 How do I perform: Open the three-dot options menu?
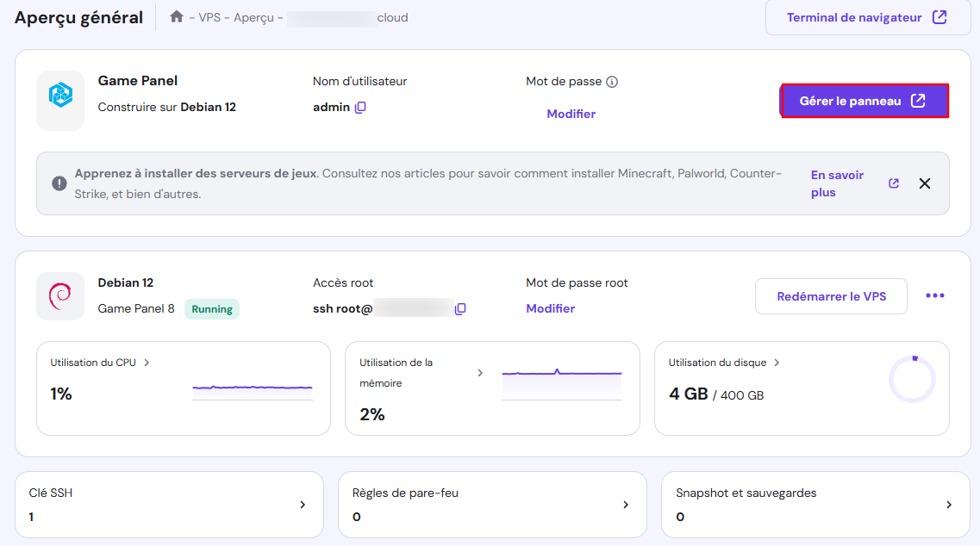934,295
